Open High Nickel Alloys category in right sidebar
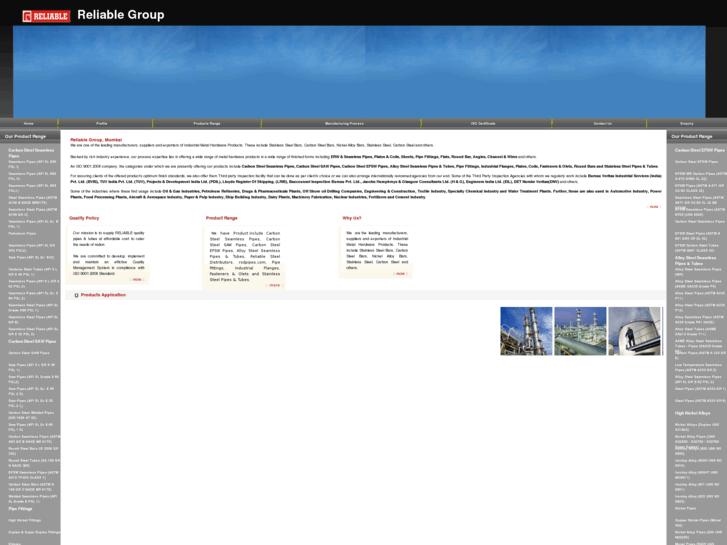 [692, 413]
